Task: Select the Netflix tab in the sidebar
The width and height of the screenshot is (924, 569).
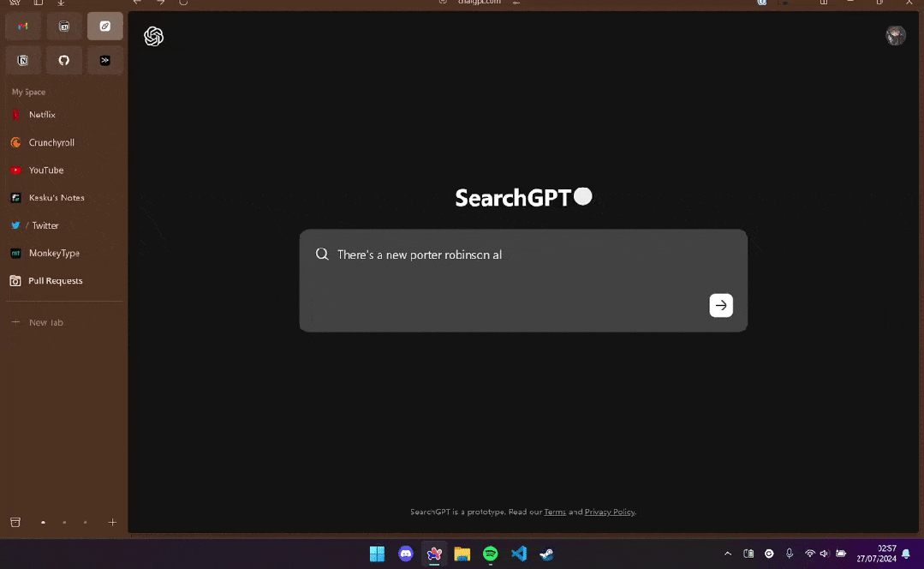Action: coord(41,114)
